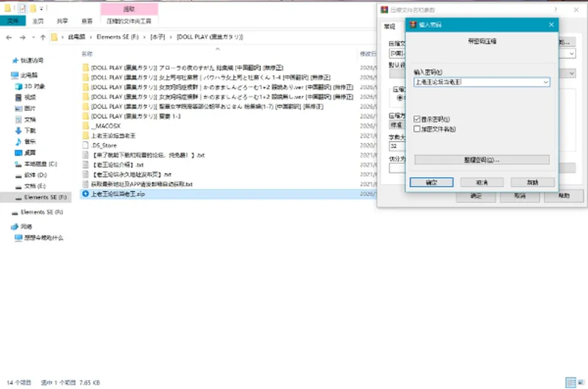Open 3D 对象 via its cube icon
The height and width of the screenshot is (389, 588).
pos(18,86)
